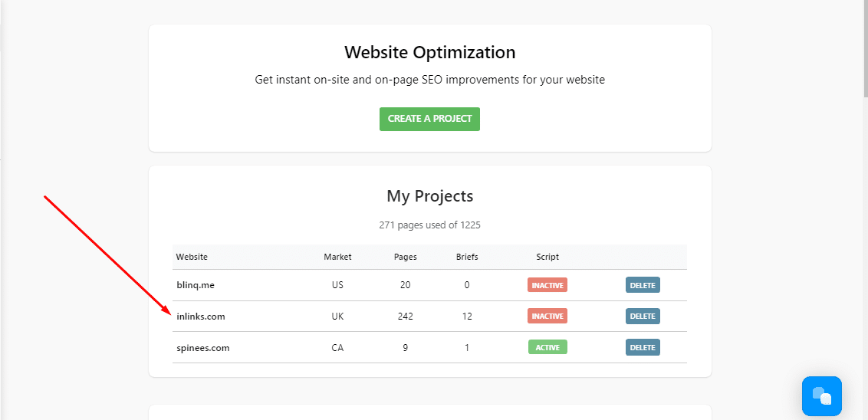Open the blinq.me project
The height and width of the screenshot is (420, 868).
(196, 285)
